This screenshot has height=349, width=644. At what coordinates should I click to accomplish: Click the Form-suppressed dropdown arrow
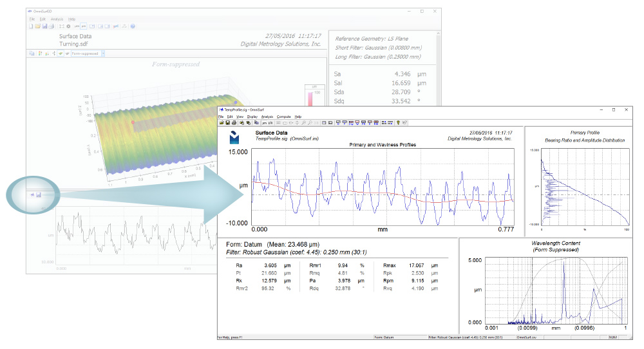(103, 53)
